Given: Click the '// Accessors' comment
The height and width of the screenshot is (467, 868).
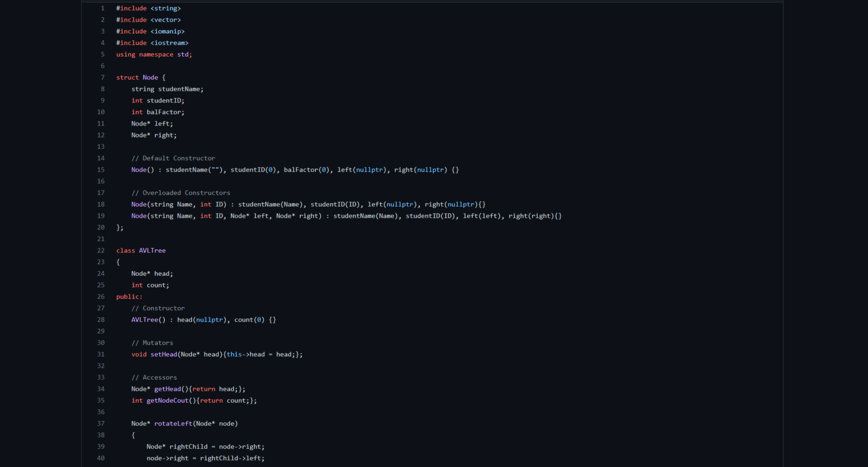Looking at the screenshot, I should [x=154, y=377].
